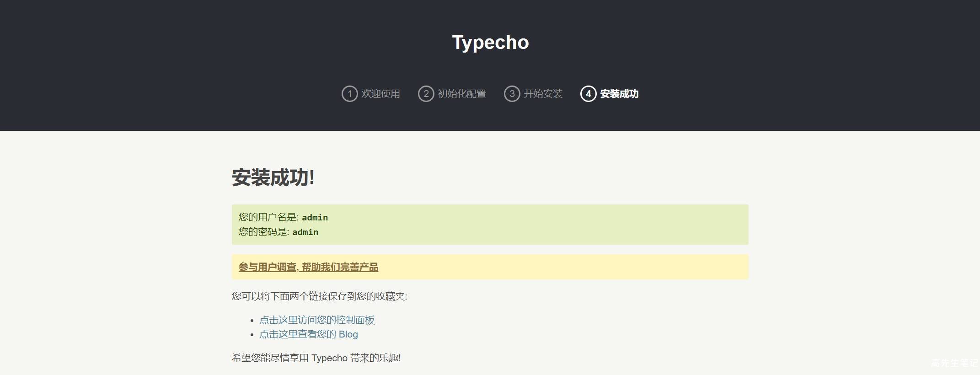Open the 参与用户调查, 帮助我们完善产品 survey link
This screenshot has width=980, height=375.
(x=308, y=267)
